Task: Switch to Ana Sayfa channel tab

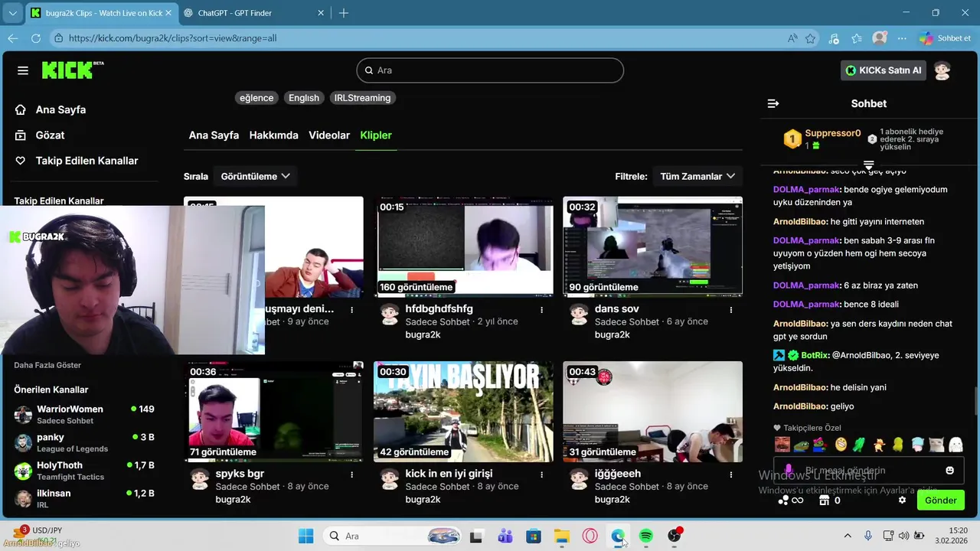Action: 214,135
